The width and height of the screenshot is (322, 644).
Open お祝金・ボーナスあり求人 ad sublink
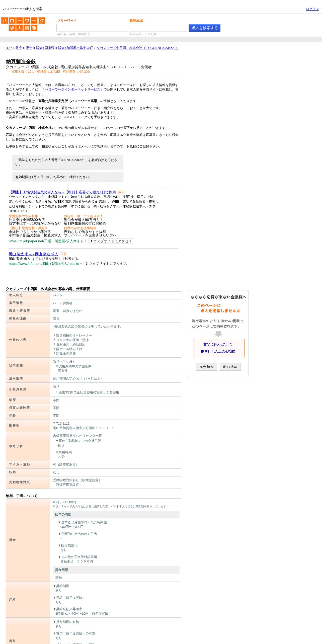(x=83, y=216)
